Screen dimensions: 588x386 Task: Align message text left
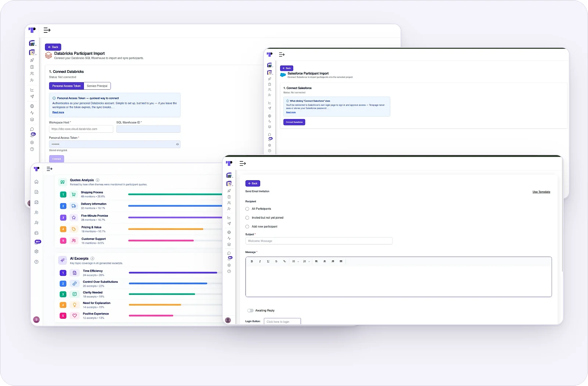(x=316, y=261)
